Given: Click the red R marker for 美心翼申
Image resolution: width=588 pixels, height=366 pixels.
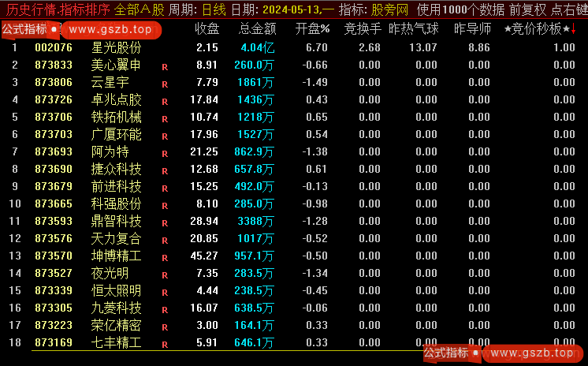Looking at the screenshot, I should (x=165, y=66).
